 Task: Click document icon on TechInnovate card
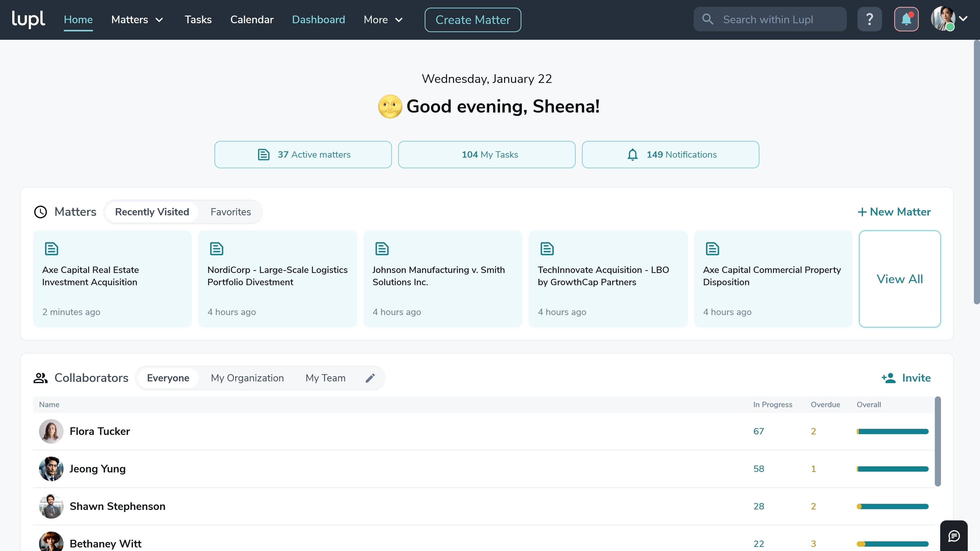coord(547,249)
